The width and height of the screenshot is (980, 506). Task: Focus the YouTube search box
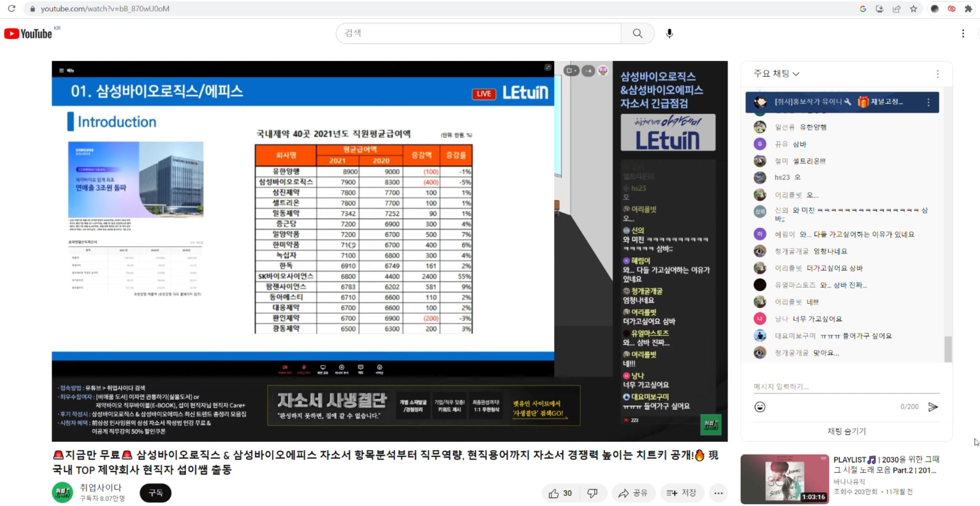pyautogui.click(x=478, y=33)
